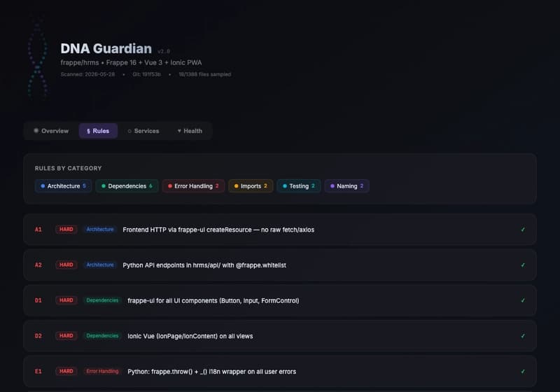Click the 'RULES BY CATEGORY' heading
The width and height of the screenshot is (560, 392).
[x=68, y=168]
